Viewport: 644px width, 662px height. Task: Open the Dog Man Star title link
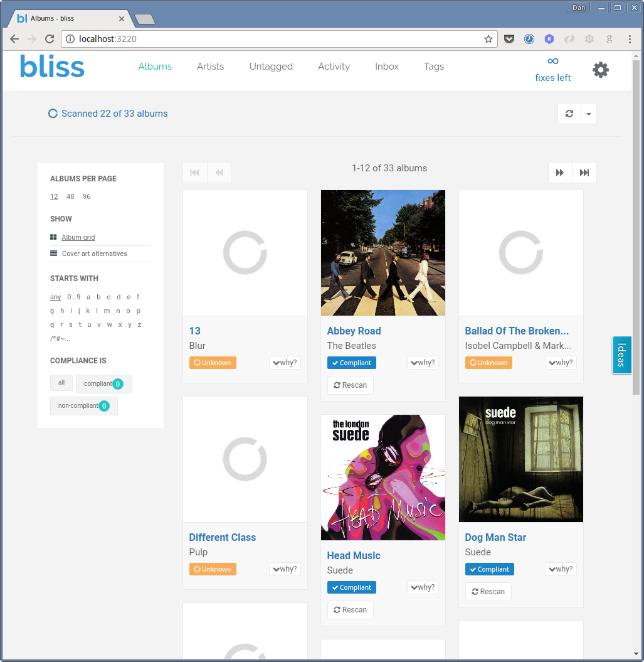pyautogui.click(x=495, y=538)
